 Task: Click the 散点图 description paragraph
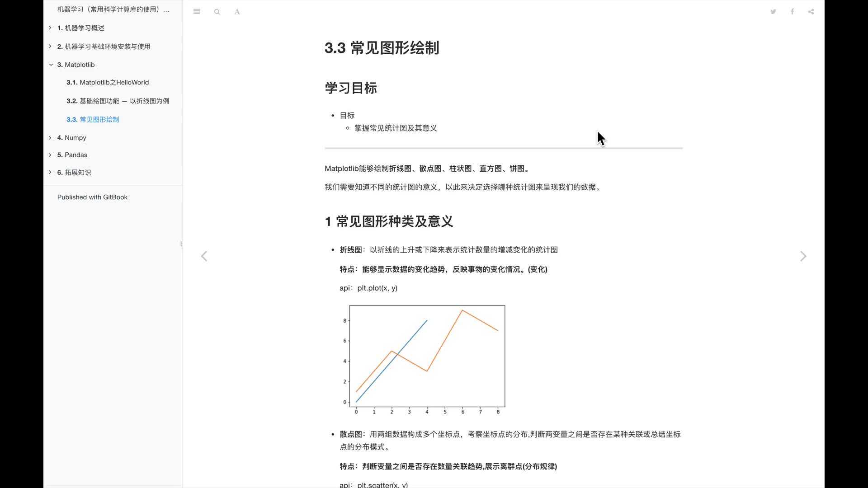510,441
